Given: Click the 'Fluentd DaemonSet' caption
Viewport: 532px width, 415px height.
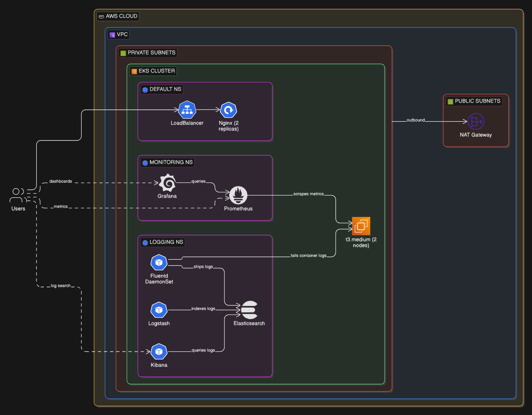Looking at the screenshot, I should 159,279.
